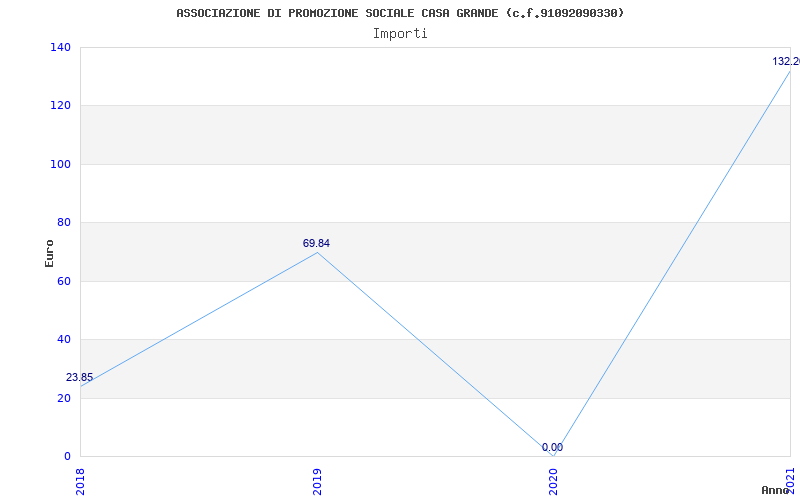The height and width of the screenshot is (500, 800).
Task: Click the Euro y-axis title
Action: click(x=49, y=253)
